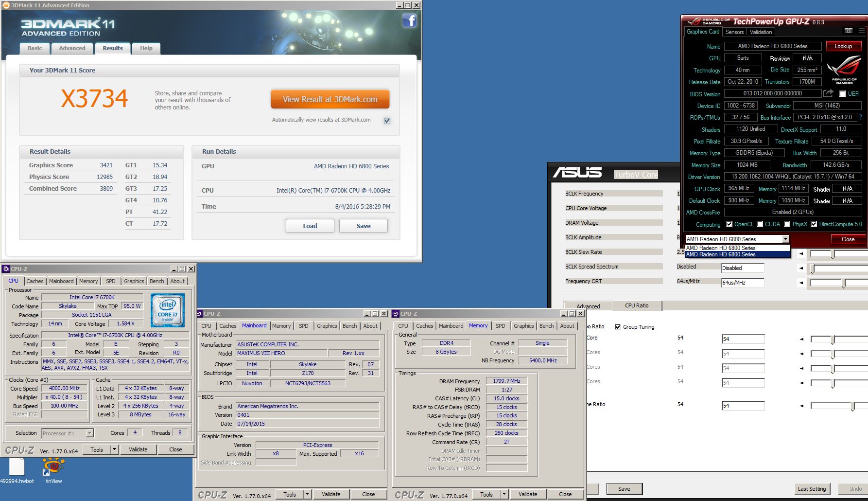868x501 pixels.
Task: Click the CPU-Z Memory window title icon
Action: click(396, 314)
